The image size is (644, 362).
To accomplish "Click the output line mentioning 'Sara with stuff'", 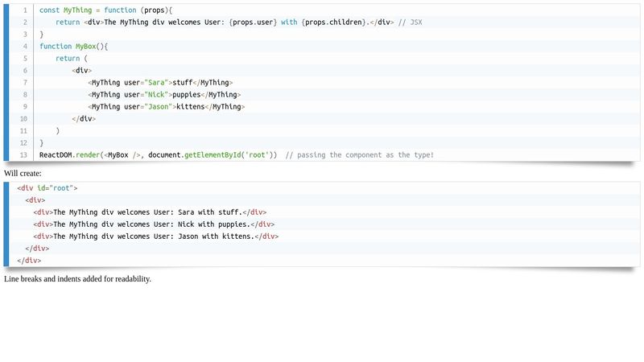I will click(x=150, y=212).
